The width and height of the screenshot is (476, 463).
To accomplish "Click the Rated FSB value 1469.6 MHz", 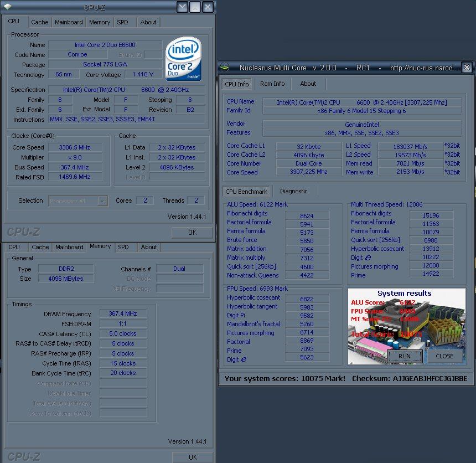I will click(x=75, y=177).
